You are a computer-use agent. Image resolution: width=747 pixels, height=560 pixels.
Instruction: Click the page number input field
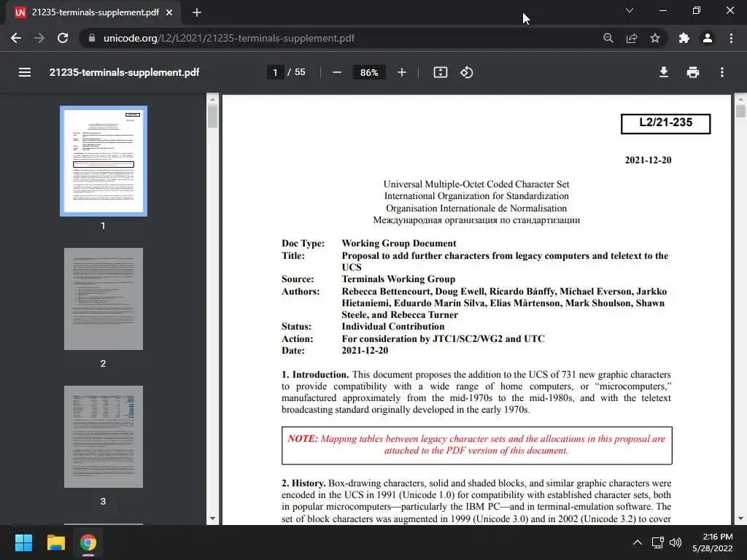tap(275, 72)
